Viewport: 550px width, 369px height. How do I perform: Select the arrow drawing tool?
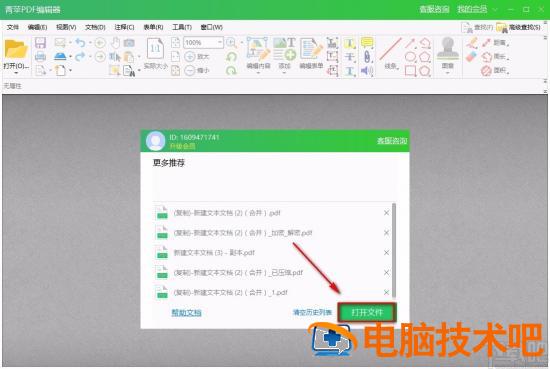pos(410,43)
